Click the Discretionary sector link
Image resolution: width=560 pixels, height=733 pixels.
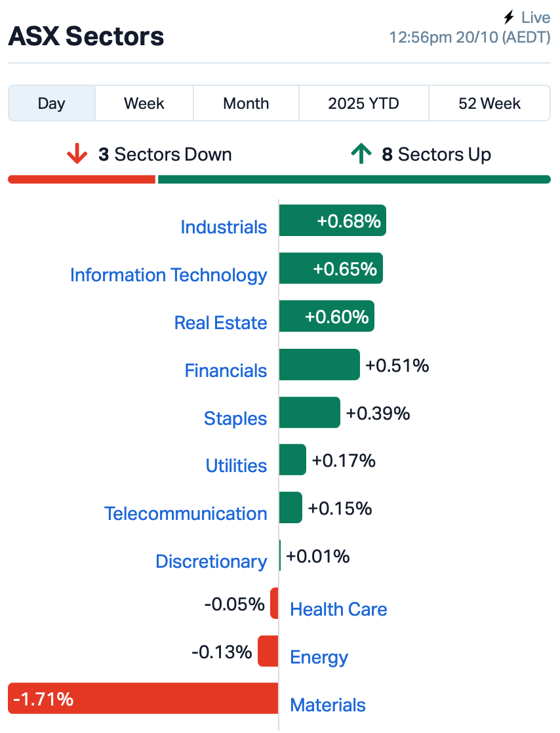tap(211, 561)
